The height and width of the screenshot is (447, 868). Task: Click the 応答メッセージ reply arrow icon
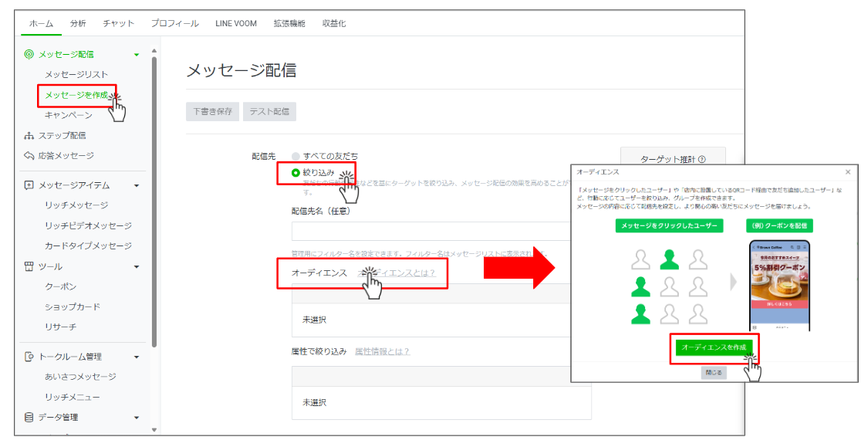click(x=29, y=156)
